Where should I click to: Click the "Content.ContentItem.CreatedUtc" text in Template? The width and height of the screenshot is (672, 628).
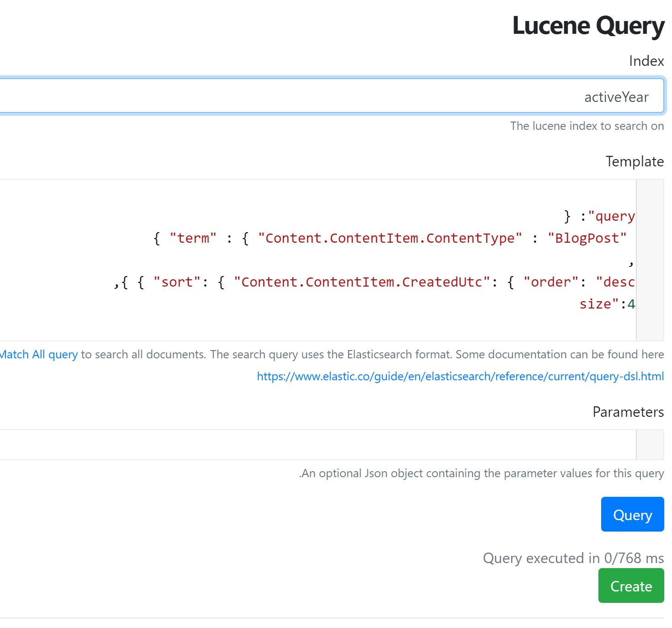tap(362, 282)
